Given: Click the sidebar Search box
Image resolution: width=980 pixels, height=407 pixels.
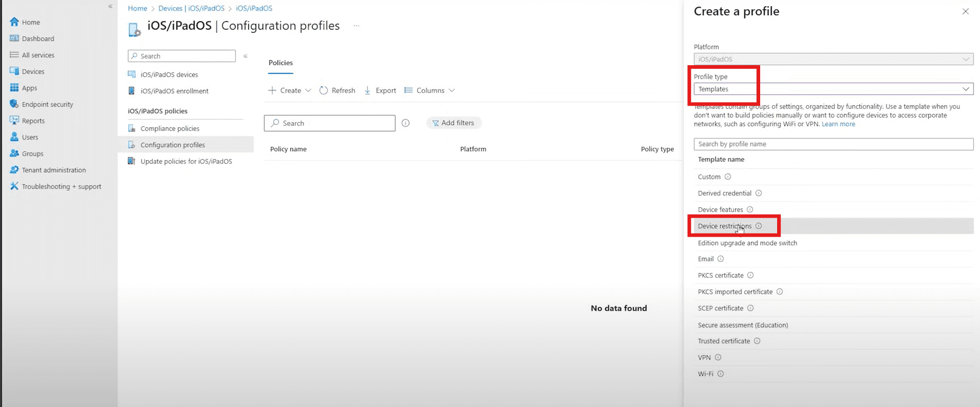Looking at the screenshot, I should click(182, 56).
